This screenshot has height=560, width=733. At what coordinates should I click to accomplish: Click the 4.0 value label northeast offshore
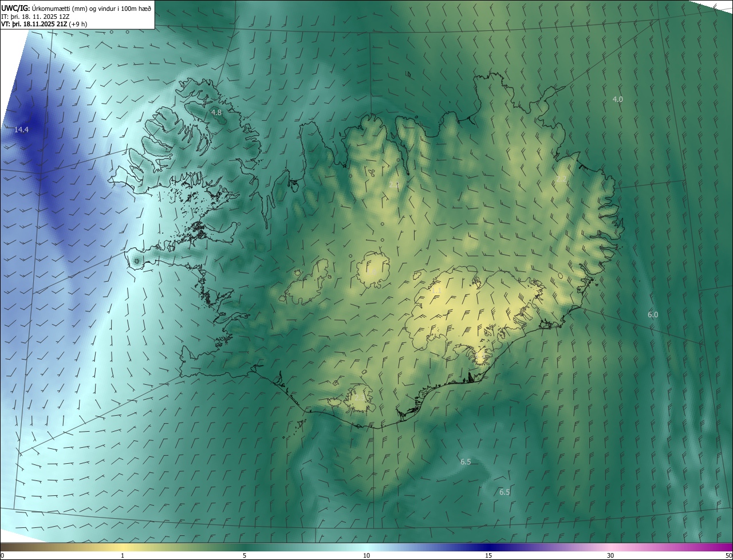click(617, 100)
